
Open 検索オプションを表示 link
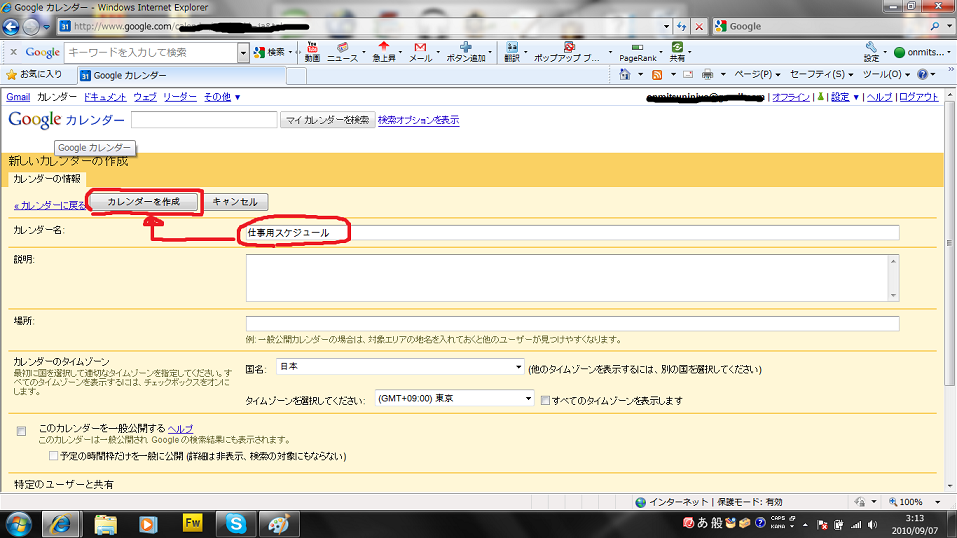pyautogui.click(x=419, y=120)
